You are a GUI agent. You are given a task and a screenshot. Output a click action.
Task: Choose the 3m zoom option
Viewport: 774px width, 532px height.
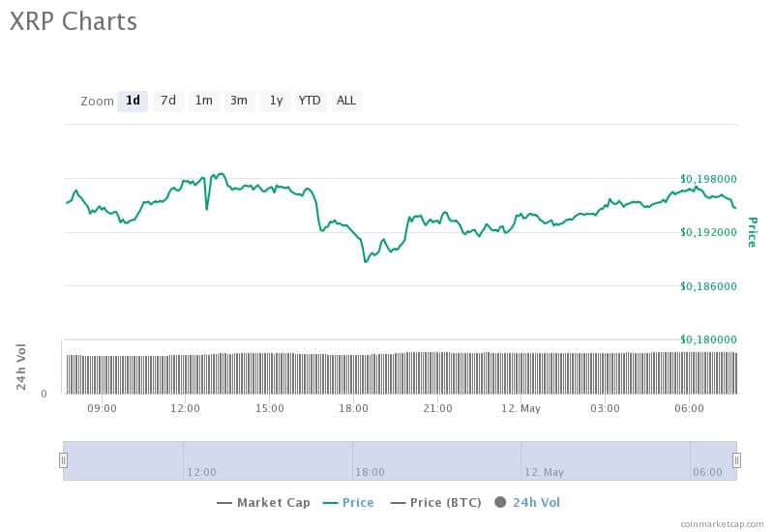(x=239, y=101)
